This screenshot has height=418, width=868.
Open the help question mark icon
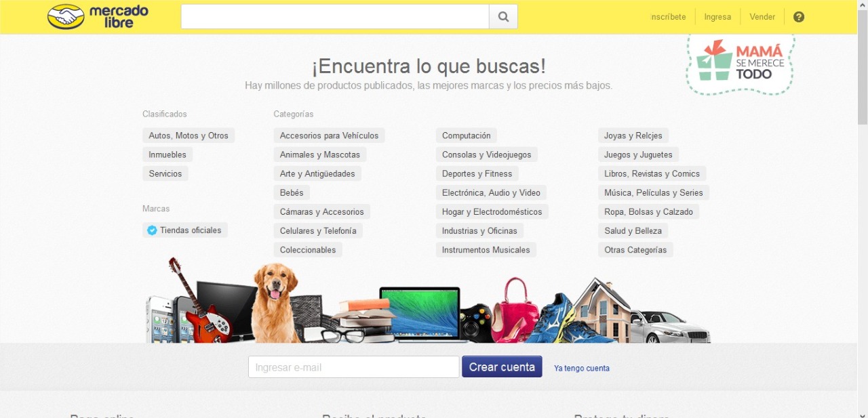799,17
